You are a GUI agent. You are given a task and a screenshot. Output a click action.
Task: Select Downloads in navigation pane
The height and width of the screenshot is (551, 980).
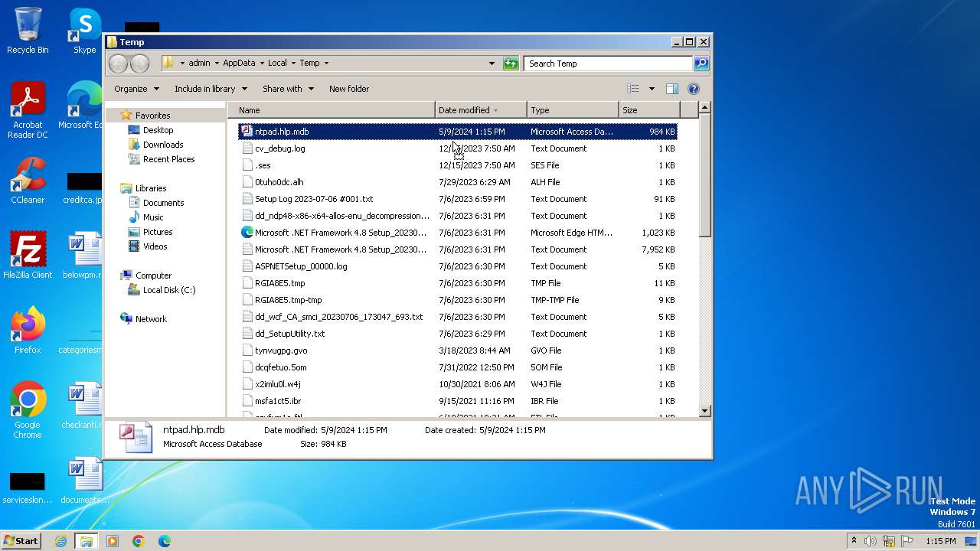tap(163, 145)
